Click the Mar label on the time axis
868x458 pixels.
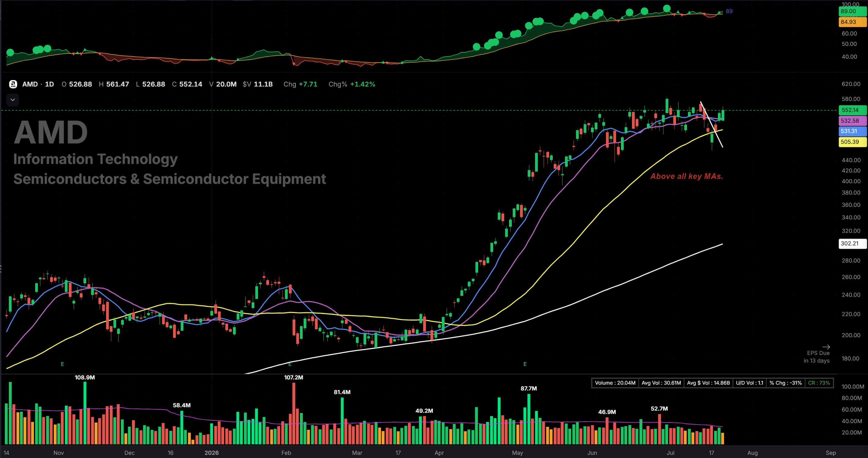[357, 452]
